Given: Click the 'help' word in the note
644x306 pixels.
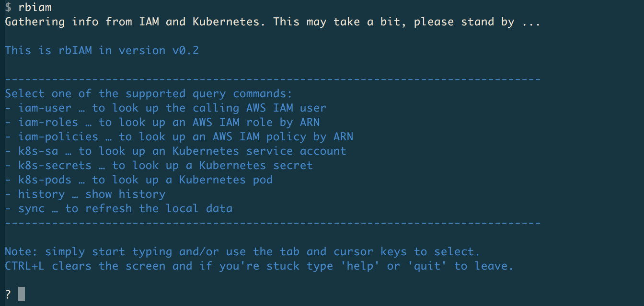Looking at the screenshot, I should pyautogui.click(x=360, y=266).
